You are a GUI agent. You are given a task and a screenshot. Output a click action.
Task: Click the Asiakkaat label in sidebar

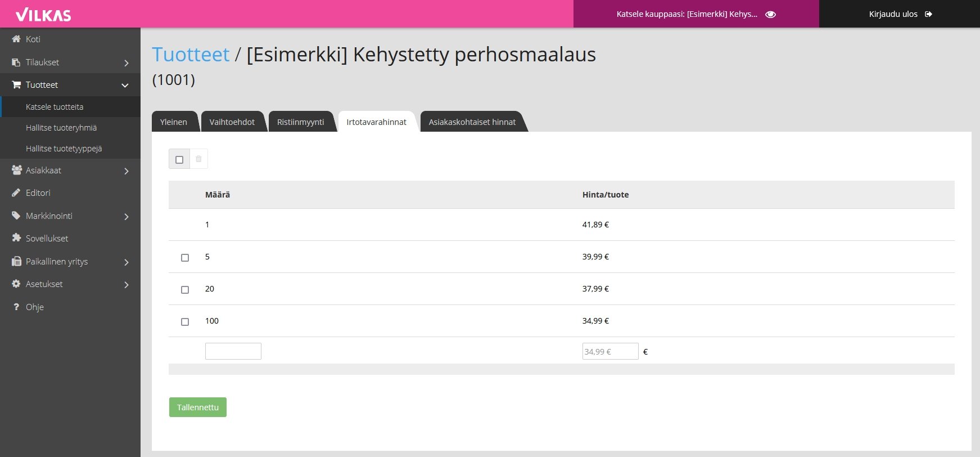point(43,170)
